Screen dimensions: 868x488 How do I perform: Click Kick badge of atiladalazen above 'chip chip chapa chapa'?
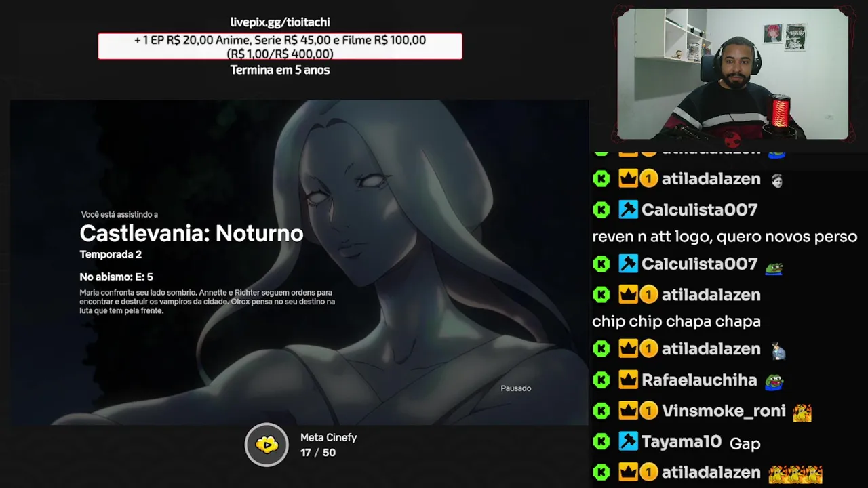(x=601, y=294)
